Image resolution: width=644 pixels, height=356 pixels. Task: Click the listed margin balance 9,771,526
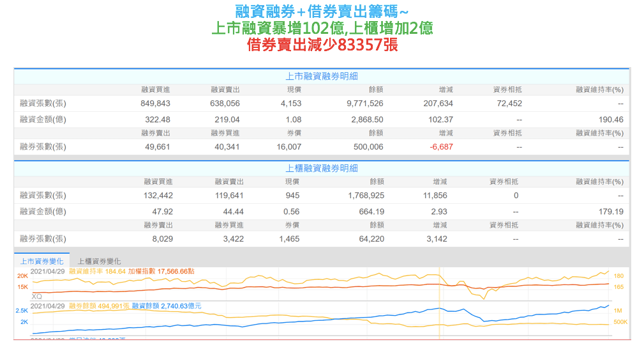point(365,103)
